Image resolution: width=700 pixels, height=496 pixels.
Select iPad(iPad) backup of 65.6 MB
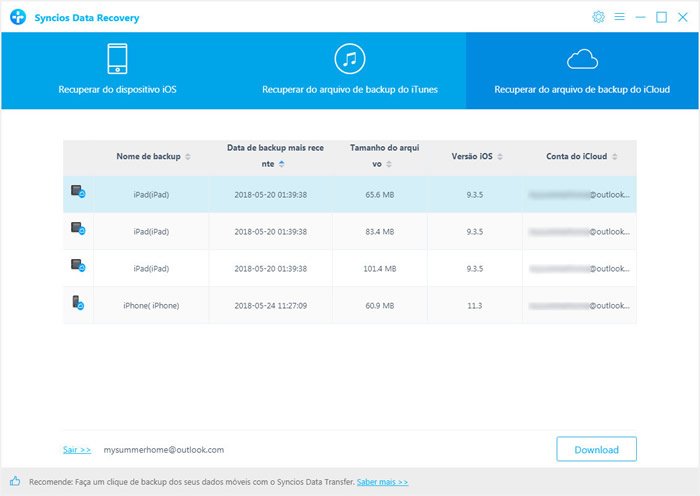tap(151, 195)
